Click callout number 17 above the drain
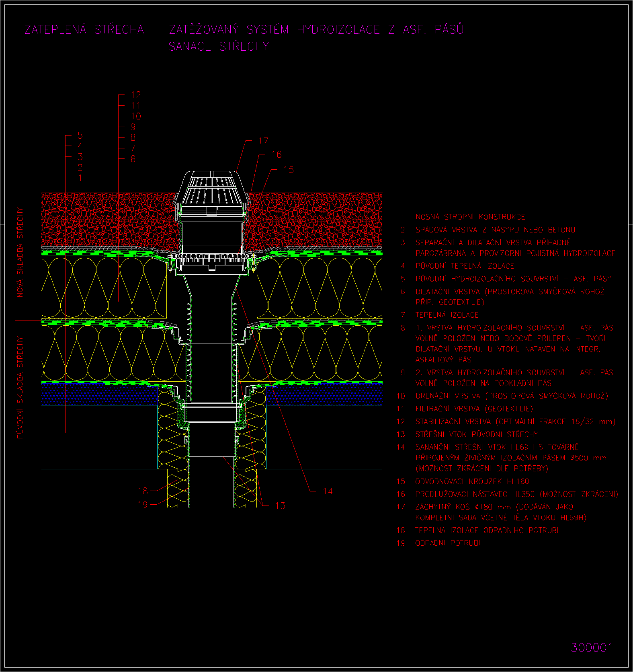This screenshot has width=633, height=672. click(x=263, y=141)
